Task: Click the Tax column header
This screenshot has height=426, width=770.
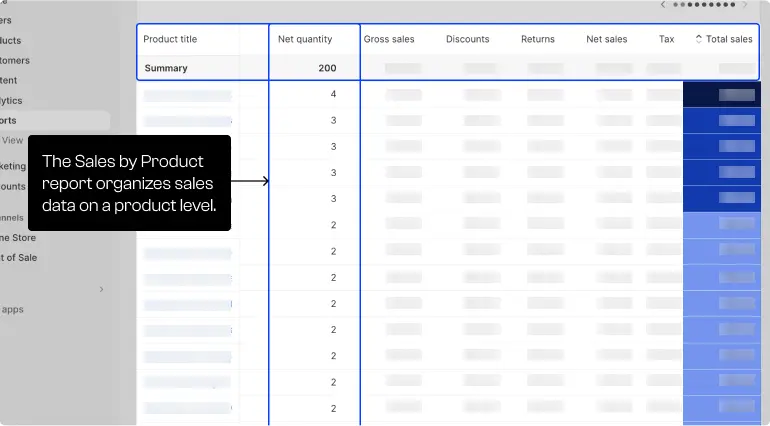Action: pyautogui.click(x=666, y=39)
